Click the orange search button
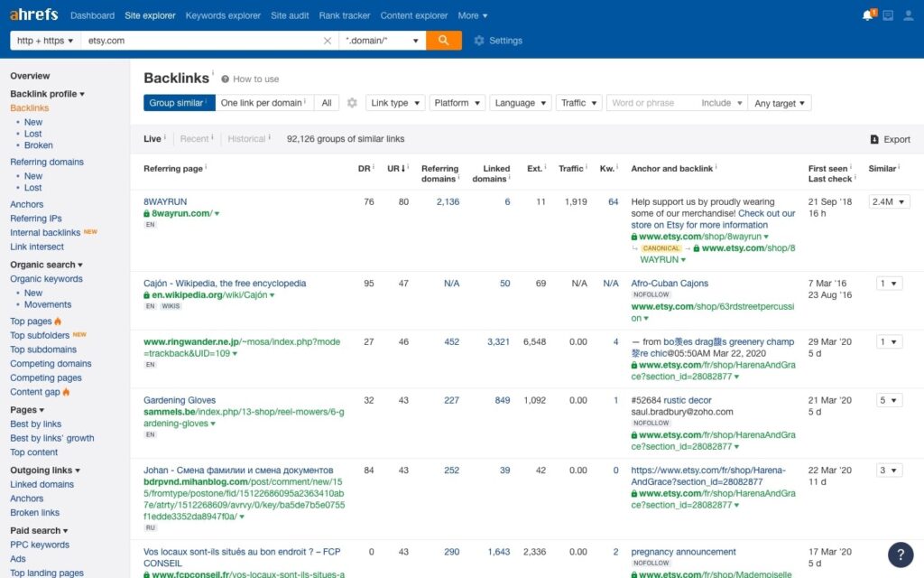 coord(444,40)
